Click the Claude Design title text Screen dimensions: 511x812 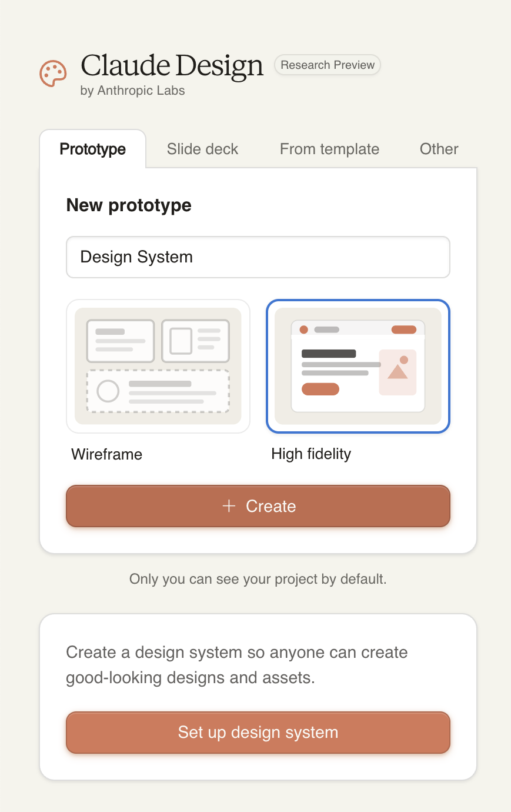coord(172,66)
